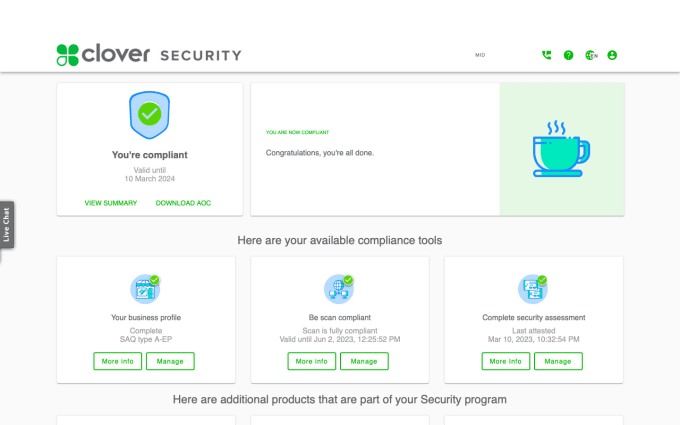Click More info under Complete security assessment
Image resolution: width=680 pixels, height=425 pixels.
(506, 361)
